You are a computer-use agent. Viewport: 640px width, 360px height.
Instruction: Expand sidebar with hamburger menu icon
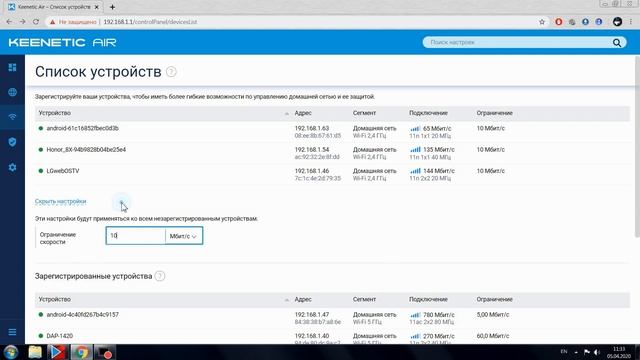[x=12, y=332]
